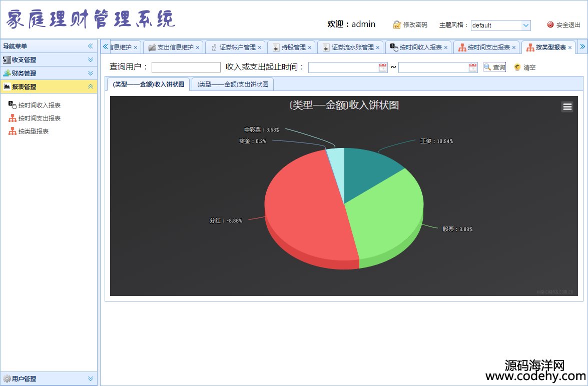Expand the 收支管理 accordion section
The image size is (588, 386).
click(91, 59)
